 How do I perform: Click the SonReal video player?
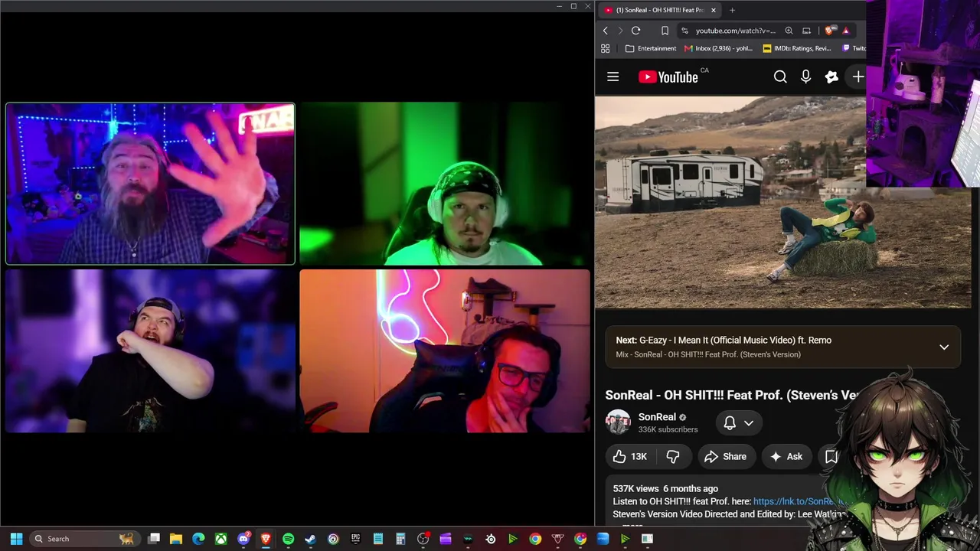tap(782, 202)
